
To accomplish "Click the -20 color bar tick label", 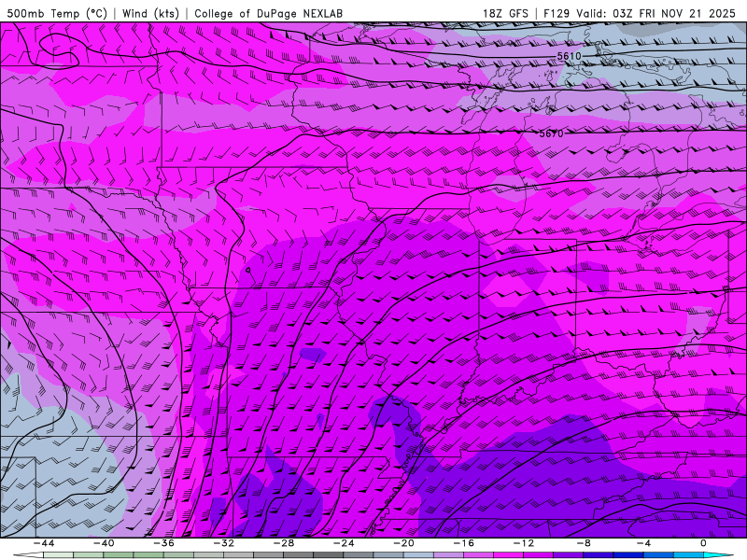I will tap(403, 543).
